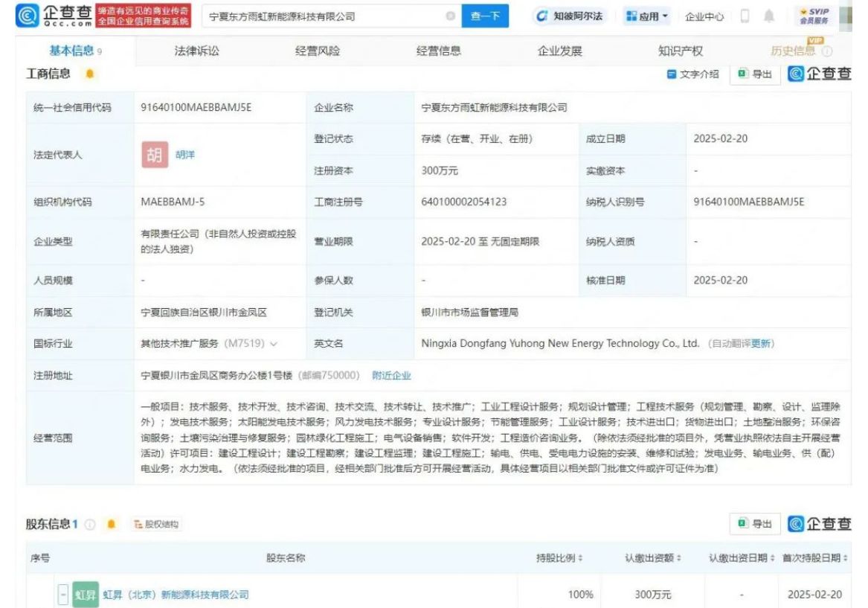
Task: Click the 虹昇 shareholder logo thumbnail
Action: point(86,594)
